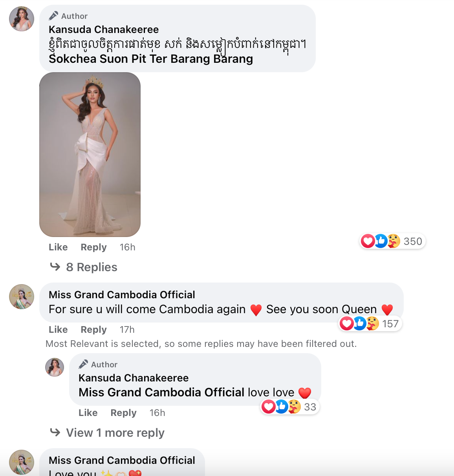Screen dimensions: 454x476
Task: Click the reaction emojis showing 350
Action: click(x=380, y=241)
